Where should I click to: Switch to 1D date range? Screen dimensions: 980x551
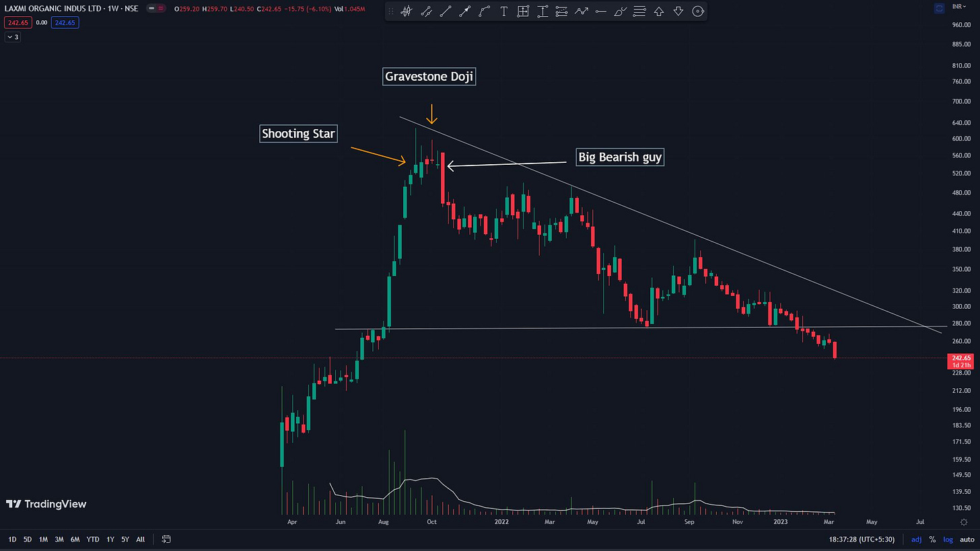pyautogui.click(x=12, y=540)
